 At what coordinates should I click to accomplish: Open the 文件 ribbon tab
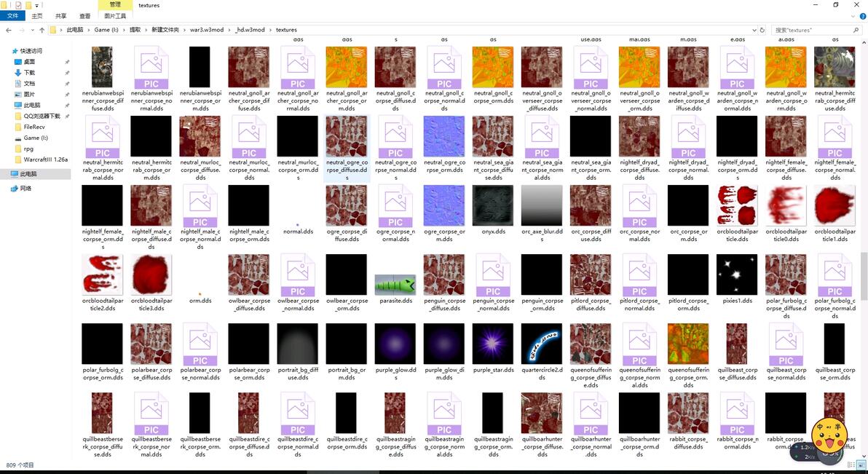[12, 16]
